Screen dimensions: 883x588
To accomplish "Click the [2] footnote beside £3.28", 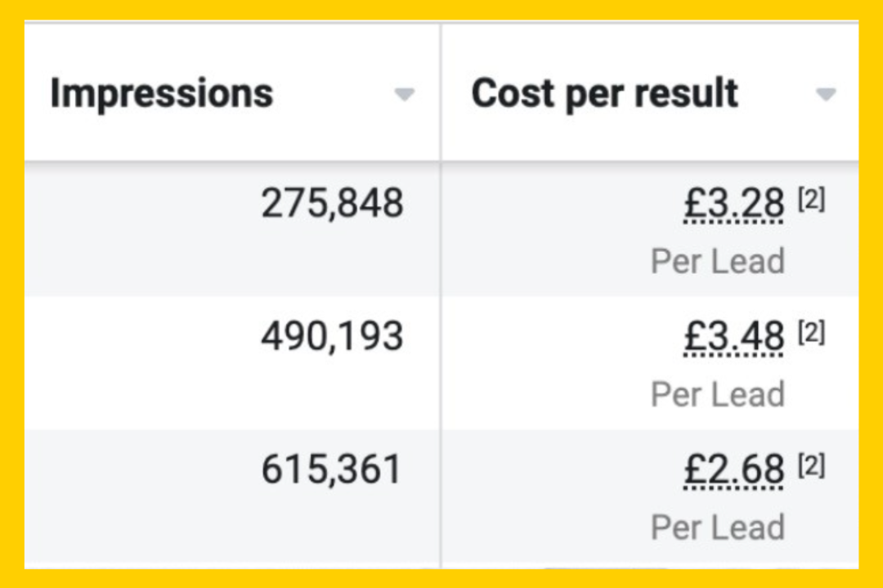I will point(811,200).
